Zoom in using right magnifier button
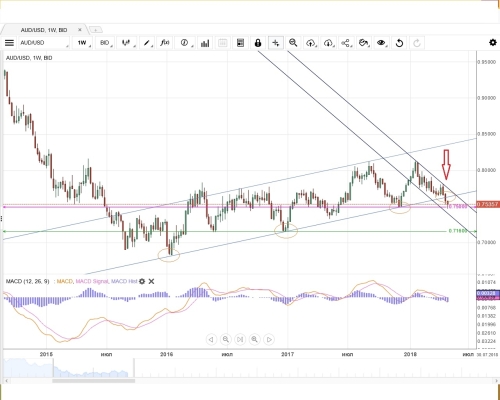 [x=254, y=339]
